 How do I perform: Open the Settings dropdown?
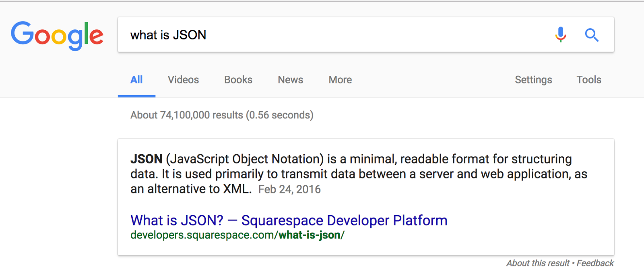point(533,80)
